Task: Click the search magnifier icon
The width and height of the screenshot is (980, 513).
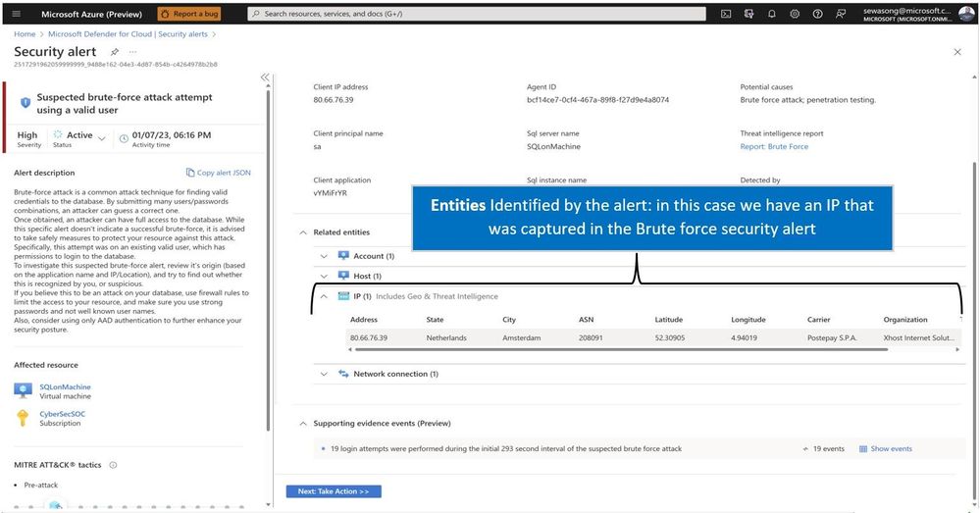Action: [x=256, y=14]
